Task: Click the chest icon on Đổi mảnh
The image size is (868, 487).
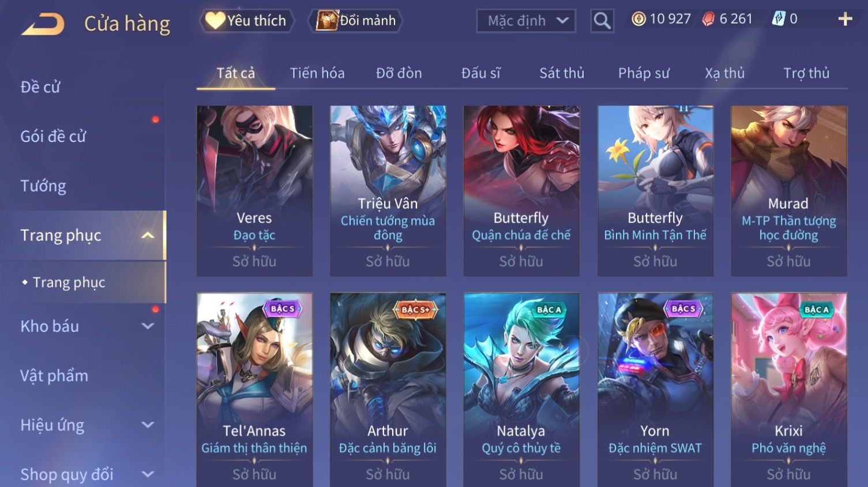Action: tap(326, 21)
